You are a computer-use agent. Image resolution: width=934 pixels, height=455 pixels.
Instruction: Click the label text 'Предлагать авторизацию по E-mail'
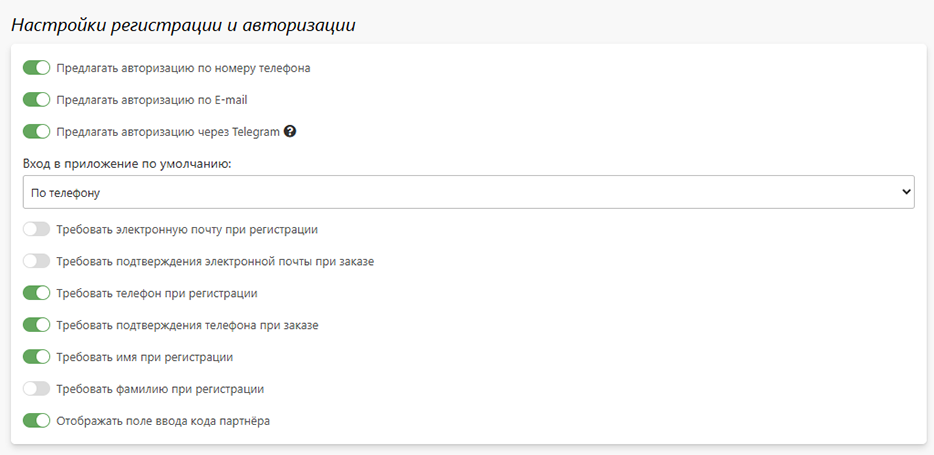click(x=152, y=100)
